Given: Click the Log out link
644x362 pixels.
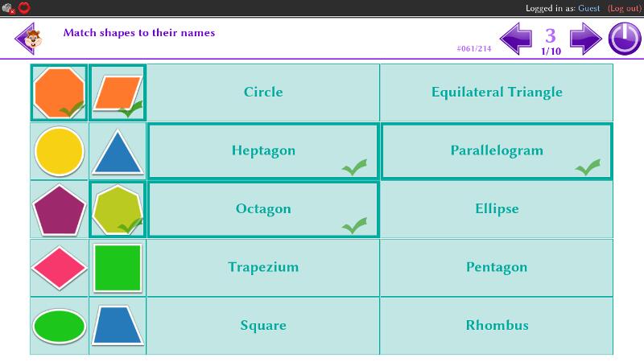Looking at the screenshot, I should pyautogui.click(x=625, y=8).
